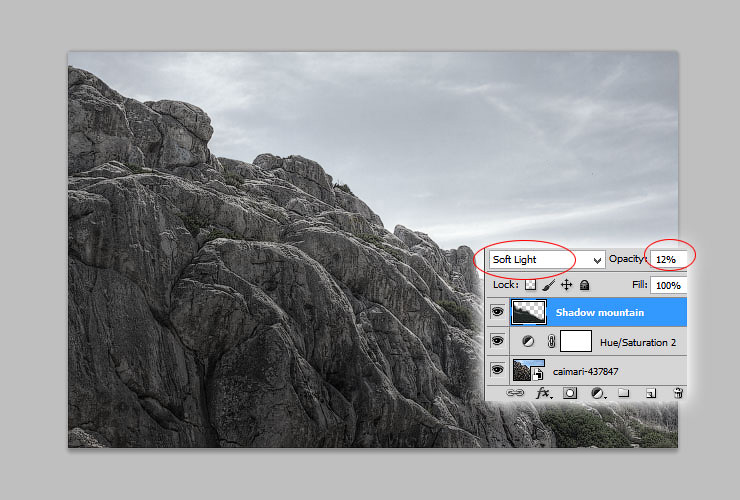Delete layer with the trash icon
The height and width of the screenshot is (500, 740).
click(678, 393)
